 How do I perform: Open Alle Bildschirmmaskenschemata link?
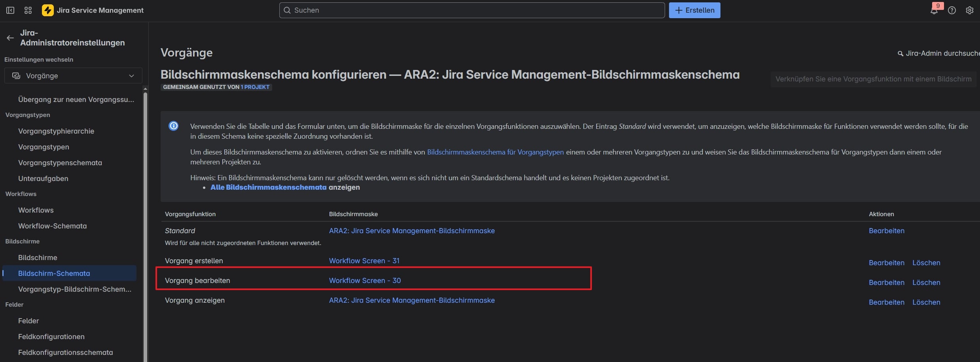(268, 187)
